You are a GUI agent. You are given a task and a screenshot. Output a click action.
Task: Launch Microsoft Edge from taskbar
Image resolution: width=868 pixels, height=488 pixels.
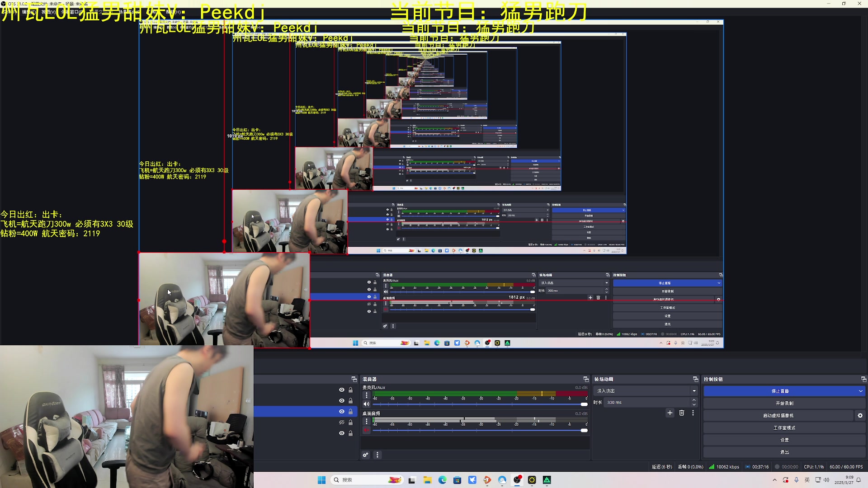pos(442,480)
